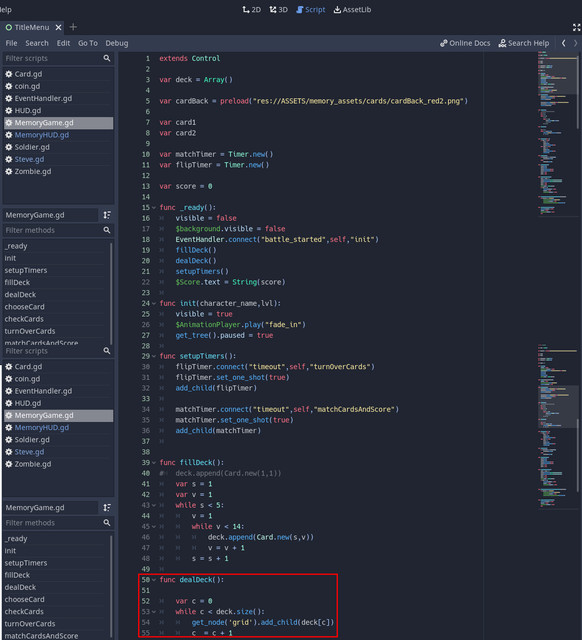Open Steve.gd in the upper script list
582x640 pixels.
coord(58,159)
